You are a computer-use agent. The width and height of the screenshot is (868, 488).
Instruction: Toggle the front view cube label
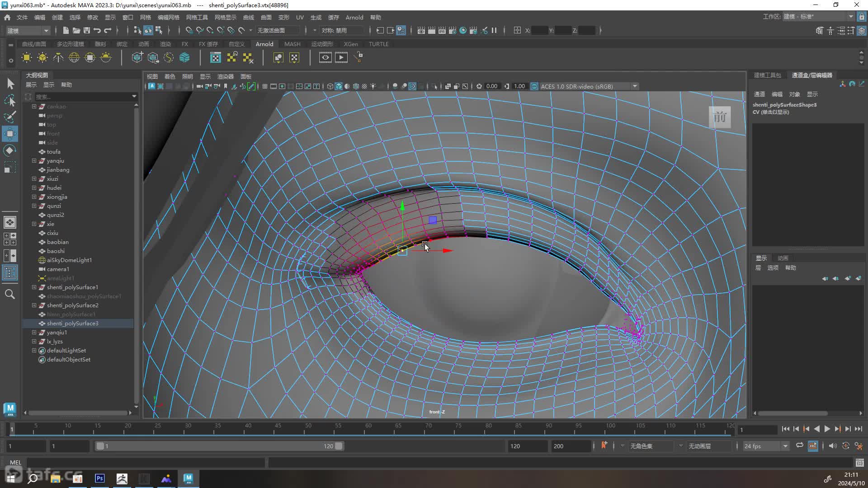(x=720, y=117)
